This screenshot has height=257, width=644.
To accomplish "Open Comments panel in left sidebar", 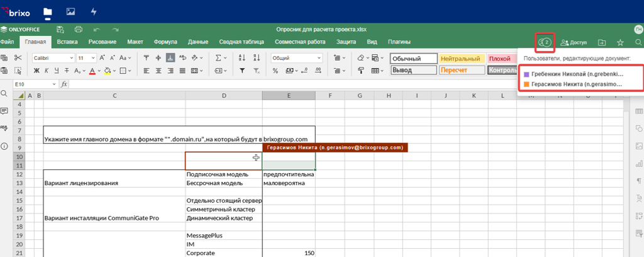I will 4,110.
